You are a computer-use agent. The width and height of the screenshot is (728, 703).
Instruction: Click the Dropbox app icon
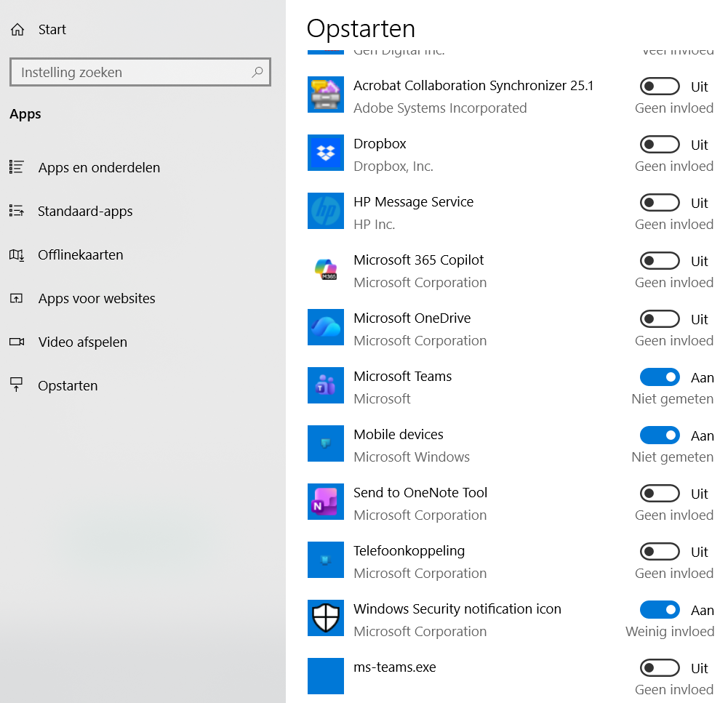(326, 153)
